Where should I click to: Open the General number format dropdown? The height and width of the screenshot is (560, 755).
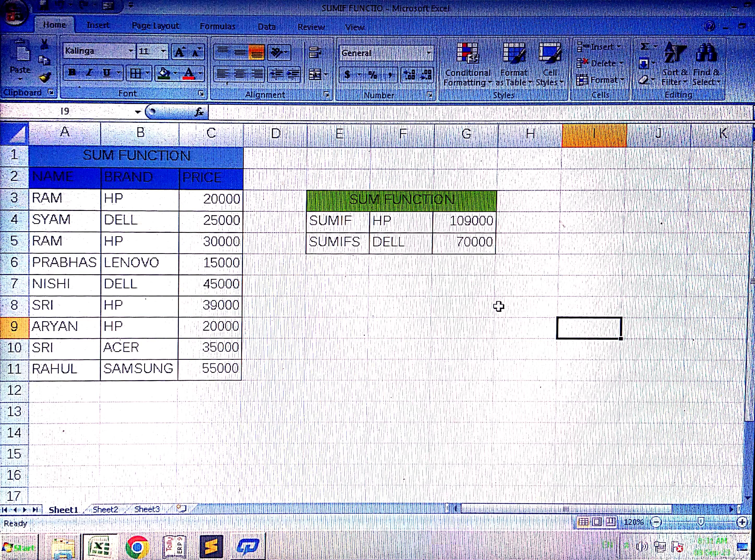click(429, 53)
